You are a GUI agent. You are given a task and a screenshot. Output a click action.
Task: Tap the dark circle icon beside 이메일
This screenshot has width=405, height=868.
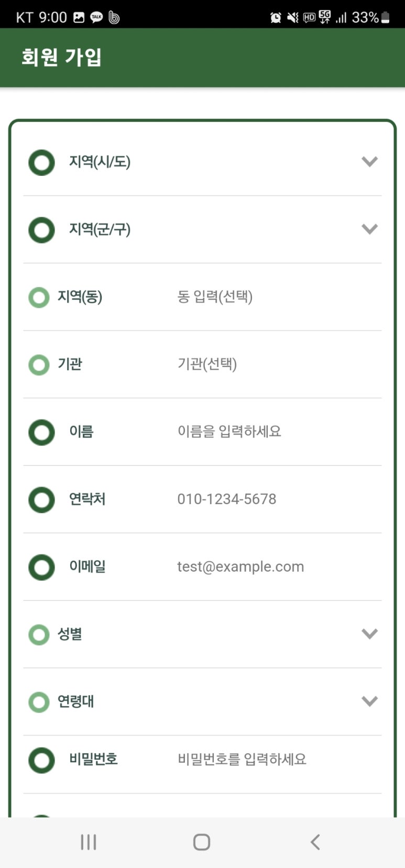click(x=41, y=567)
